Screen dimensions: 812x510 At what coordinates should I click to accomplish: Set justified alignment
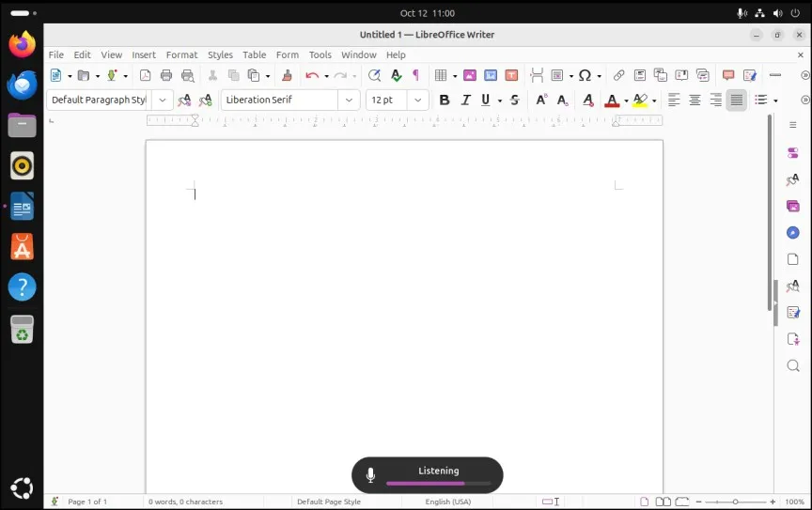(x=737, y=100)
